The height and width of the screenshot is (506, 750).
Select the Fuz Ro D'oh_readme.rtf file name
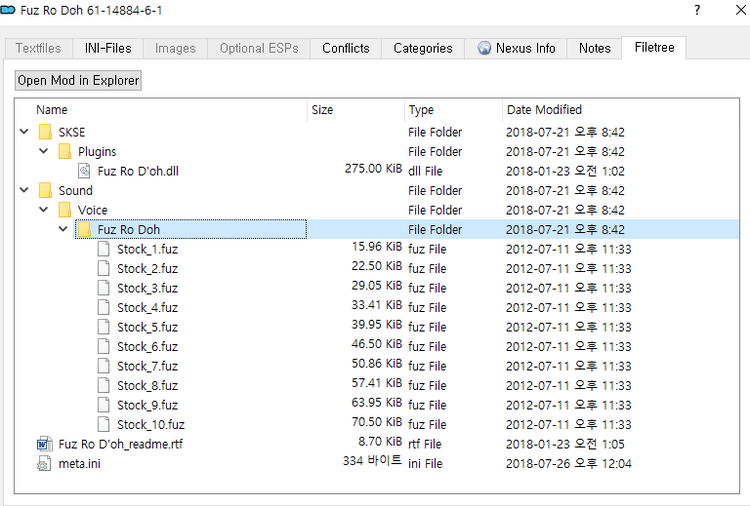coord(121,444)
